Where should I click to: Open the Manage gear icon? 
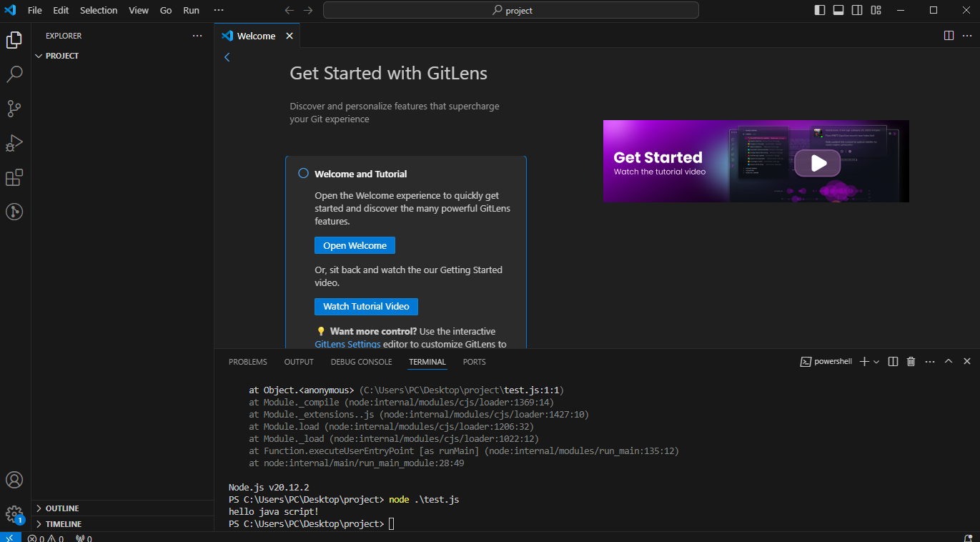pyautogui.click(x=14, y=514)
